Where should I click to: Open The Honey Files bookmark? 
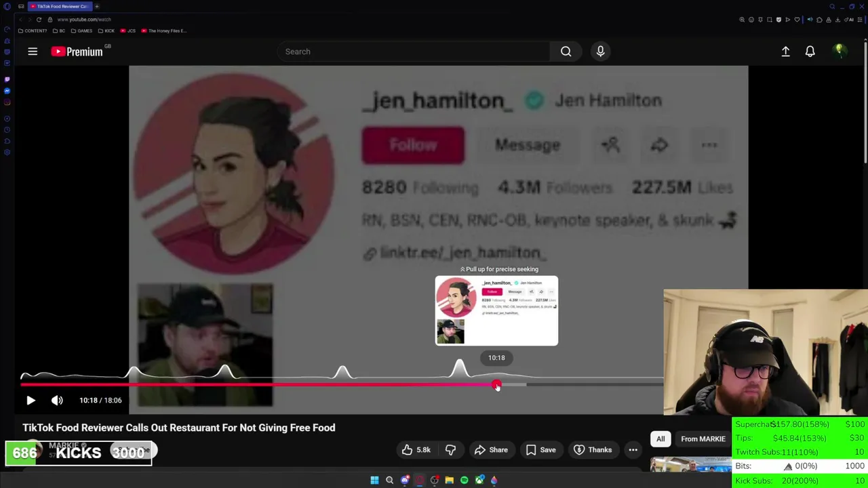point(164,30)
